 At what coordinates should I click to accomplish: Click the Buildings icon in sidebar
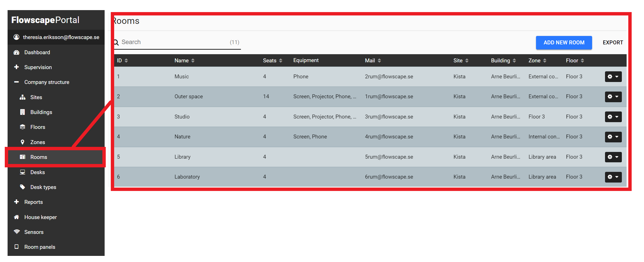tap(22, 112)
